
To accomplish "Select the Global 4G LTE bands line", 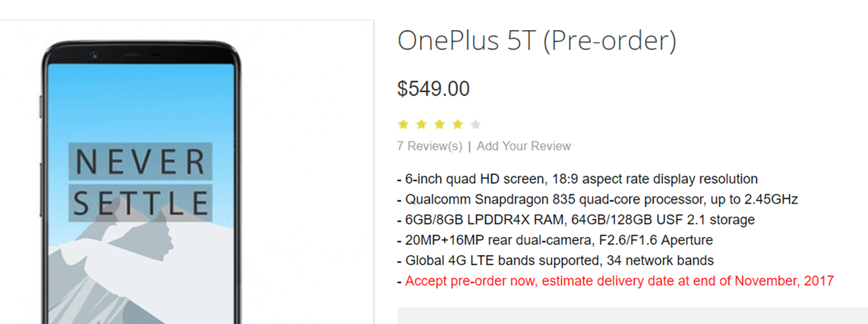I will 556,261.
